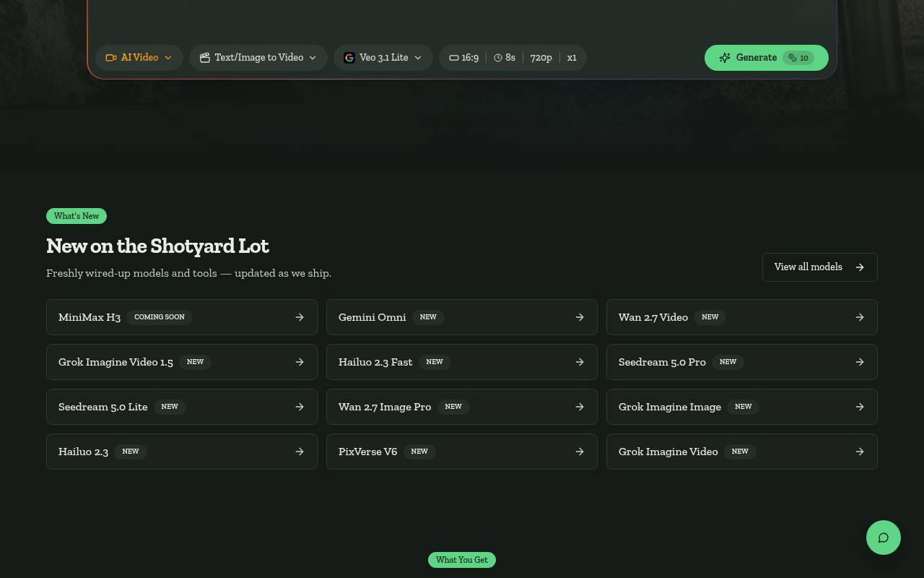Click the green Generate button
This screenshot has width=924, height=578.
[x=766, y=58]
